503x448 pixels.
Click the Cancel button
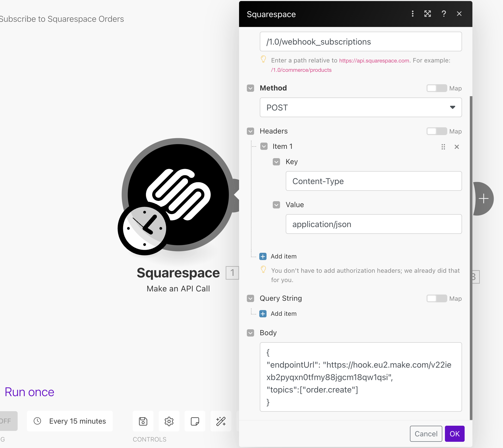[426, 434]
